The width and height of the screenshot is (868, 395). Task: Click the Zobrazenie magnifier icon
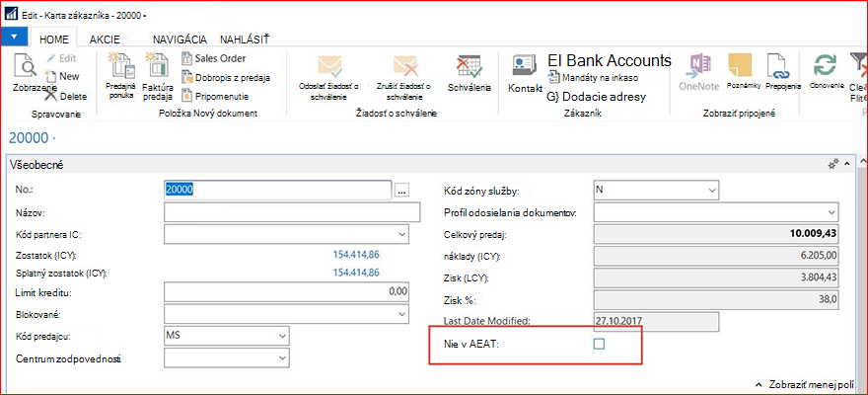click(x=25, y=65)
